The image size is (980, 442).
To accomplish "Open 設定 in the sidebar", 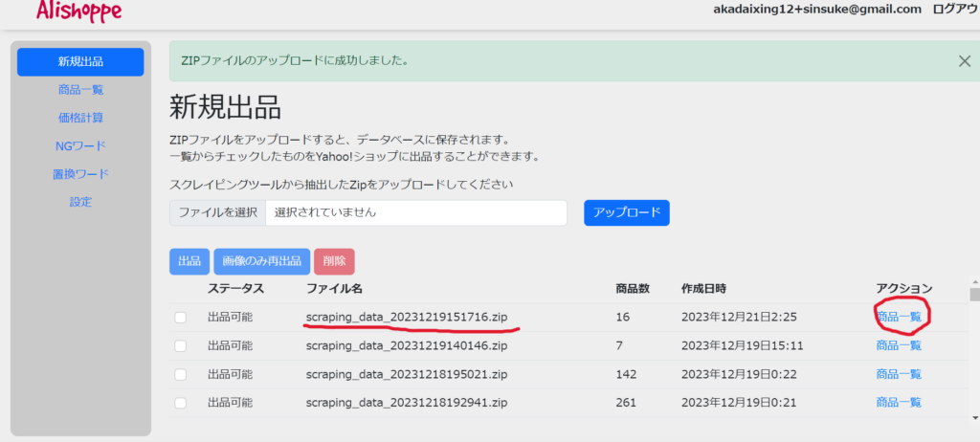I will coord(80,202).
